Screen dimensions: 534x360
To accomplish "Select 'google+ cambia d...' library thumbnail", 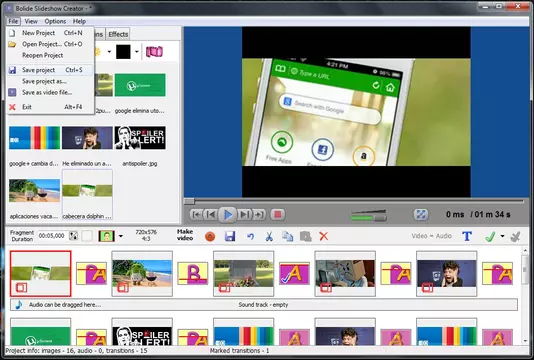I will pyautogui.click(x=34, y=138).
